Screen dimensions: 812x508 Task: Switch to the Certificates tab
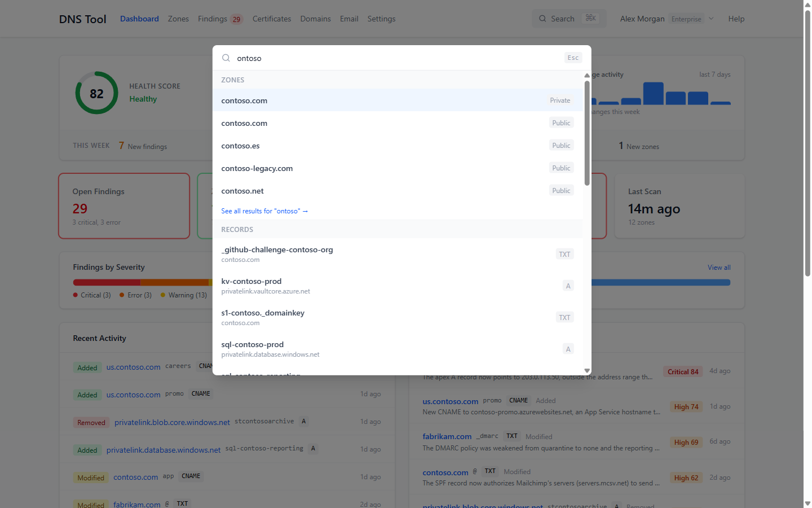click(272, 19)
